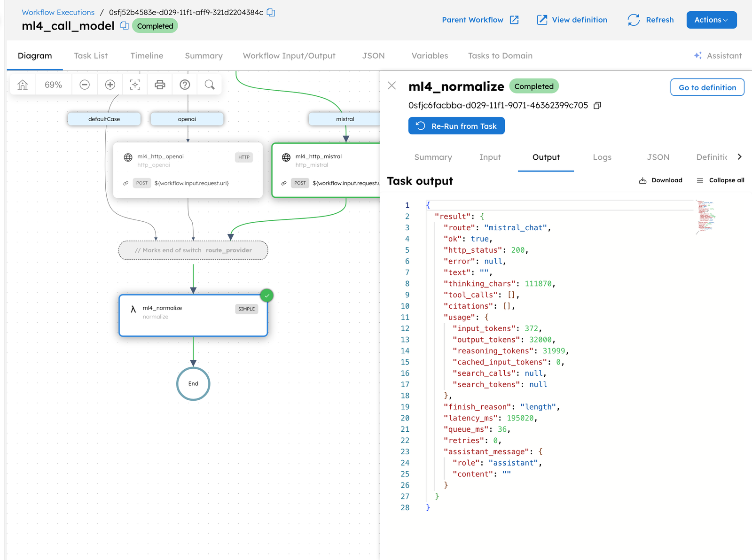Screen dimensions: 752x560
Task: Click the globe icon on ml4_http_openai node
Action: click(128, 157)
